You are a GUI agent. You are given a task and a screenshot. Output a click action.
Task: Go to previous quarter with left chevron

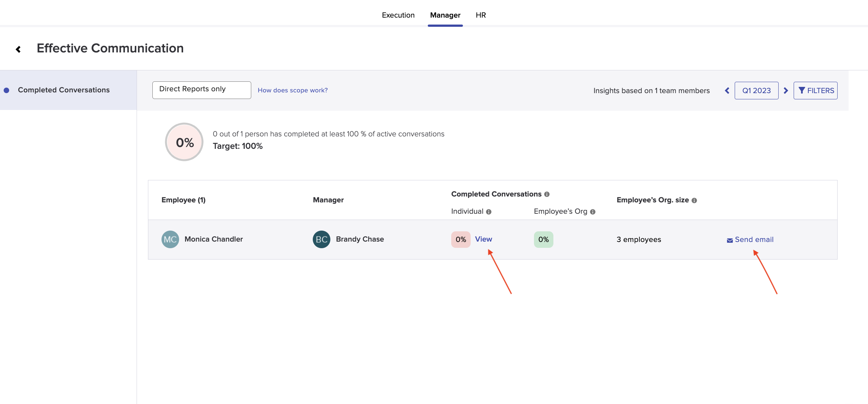tap(727, 91)
